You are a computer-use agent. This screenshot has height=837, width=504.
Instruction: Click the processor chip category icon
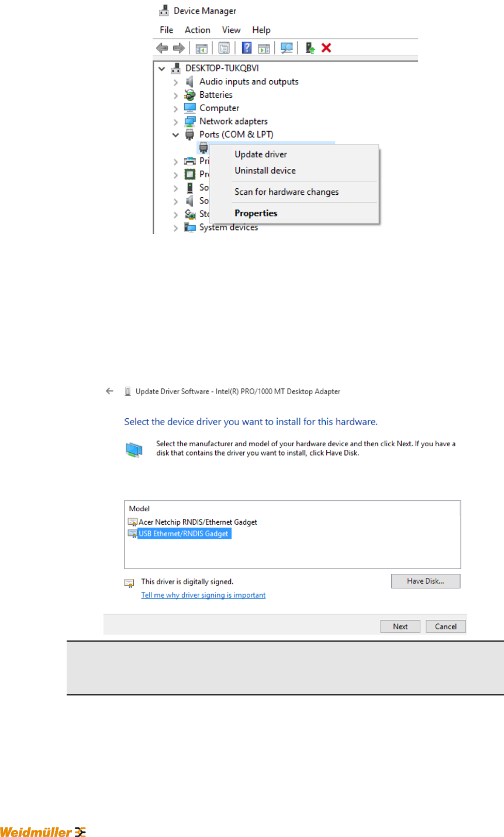tap(189, 174)
